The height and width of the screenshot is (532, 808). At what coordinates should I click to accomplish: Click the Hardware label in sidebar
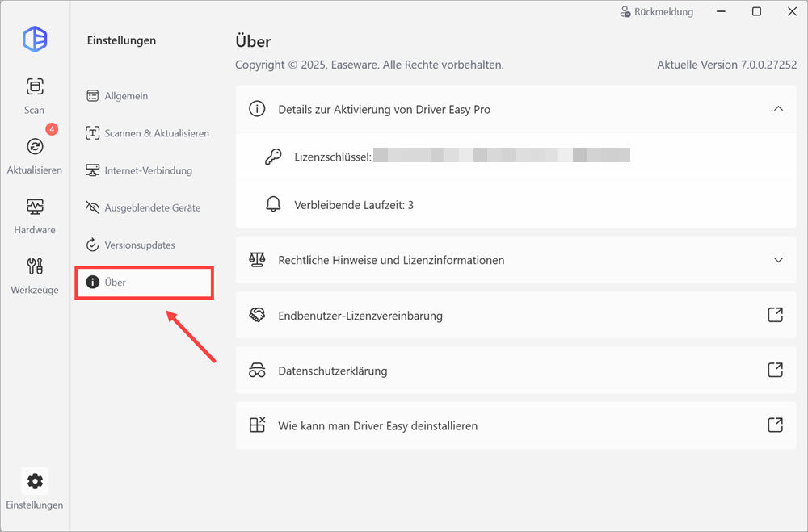tap(35, 230)
